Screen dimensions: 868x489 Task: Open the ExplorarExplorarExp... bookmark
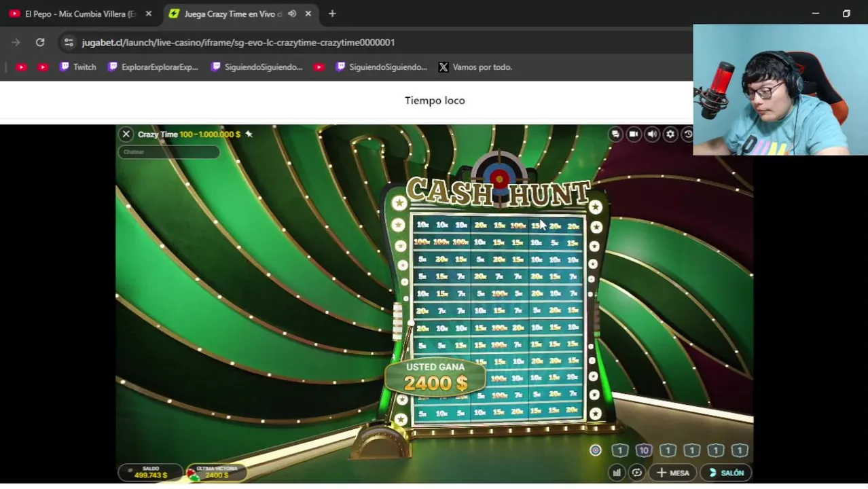point(153,67)
